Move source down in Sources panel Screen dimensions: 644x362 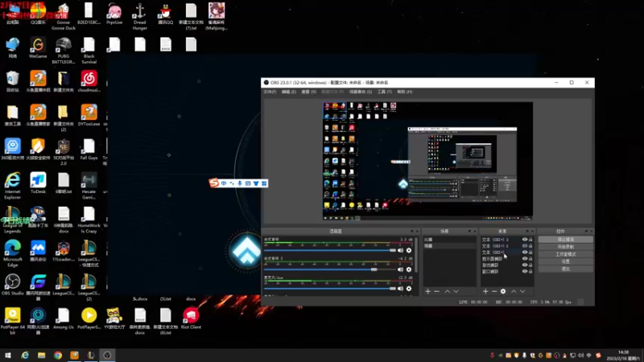522,291
